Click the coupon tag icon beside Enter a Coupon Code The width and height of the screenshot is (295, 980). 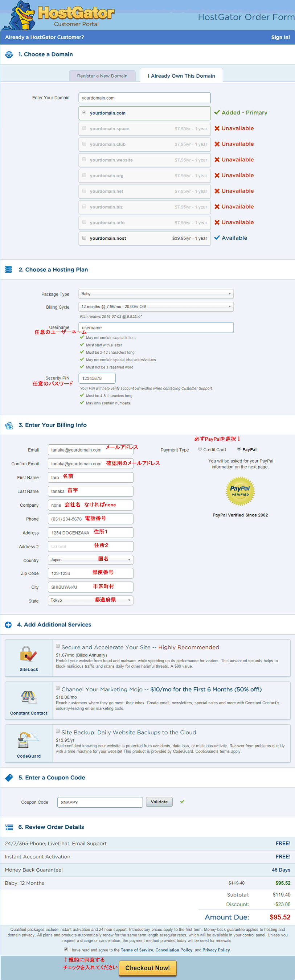coord(9,778)
